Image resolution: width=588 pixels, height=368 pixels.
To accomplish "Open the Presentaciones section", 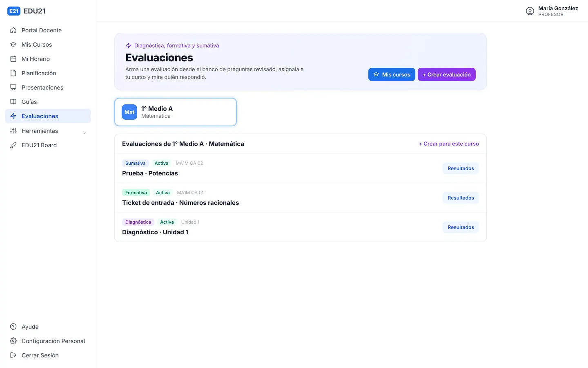I will pos(48,88).
